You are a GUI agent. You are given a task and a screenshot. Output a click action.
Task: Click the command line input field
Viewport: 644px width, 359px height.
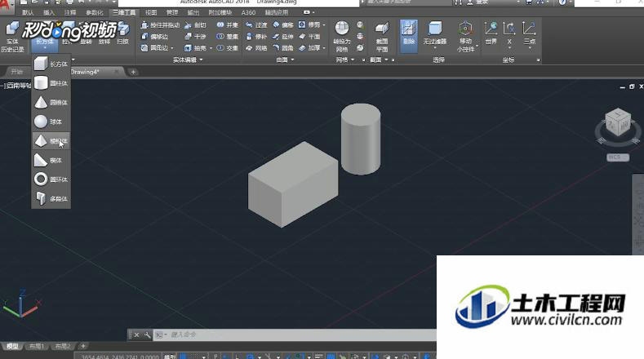coord(302,335)
